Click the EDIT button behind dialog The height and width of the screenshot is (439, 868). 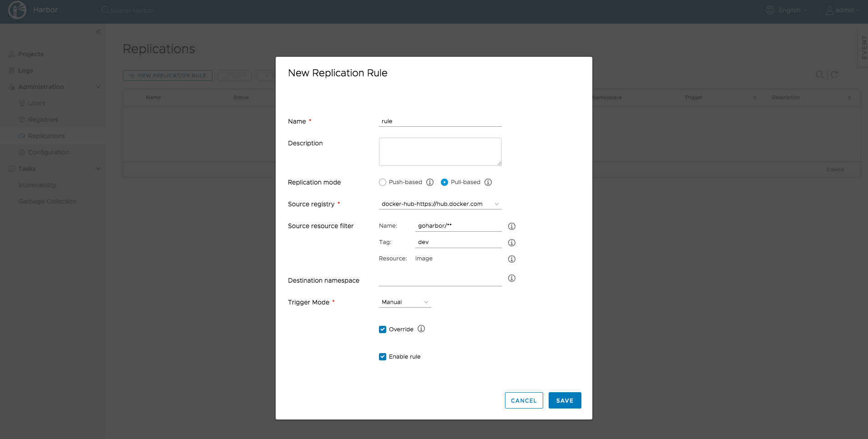(x=235, y=75)
